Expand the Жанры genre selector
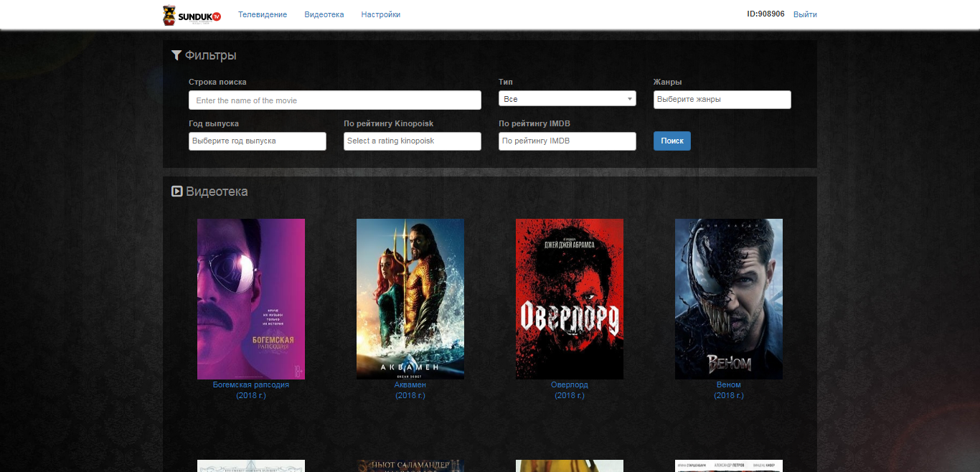 (x=722, y=100)
